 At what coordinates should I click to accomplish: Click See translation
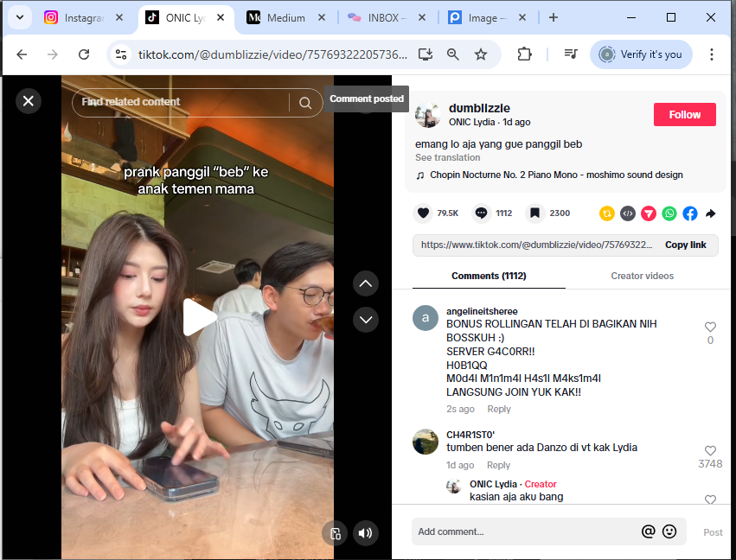(x=447, y=157)
